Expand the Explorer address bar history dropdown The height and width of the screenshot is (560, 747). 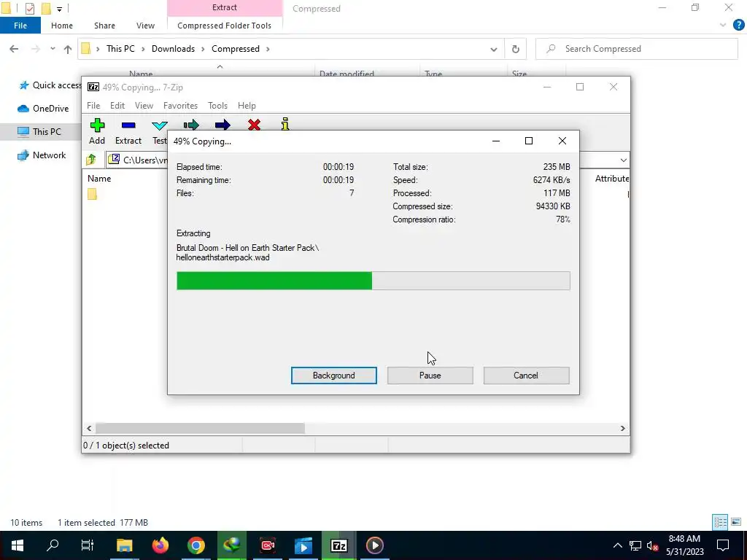[x=494, y=49]
